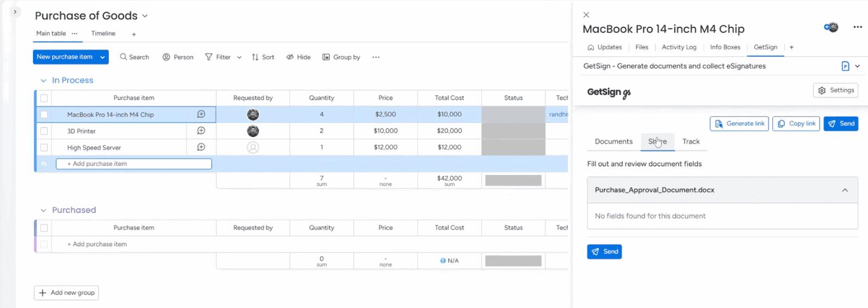The image size is (868, 308).
Task: Open Main table view options ellipsis
Action: pos(75,34)
